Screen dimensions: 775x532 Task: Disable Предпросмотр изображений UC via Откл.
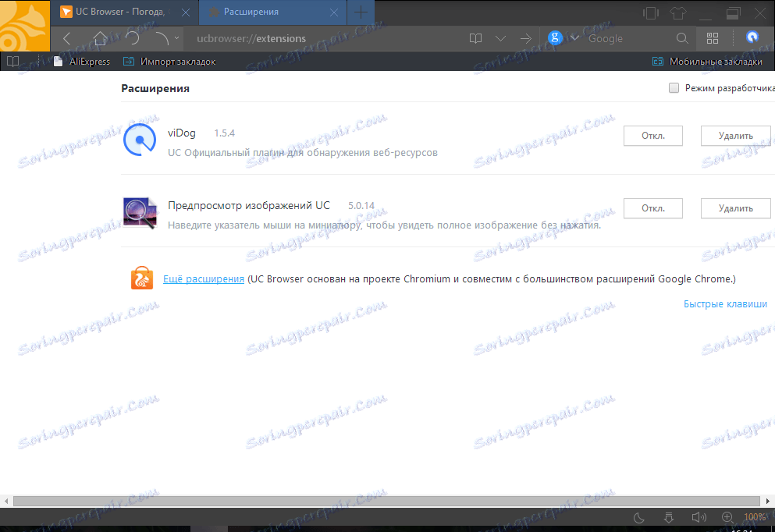(653, 208)
